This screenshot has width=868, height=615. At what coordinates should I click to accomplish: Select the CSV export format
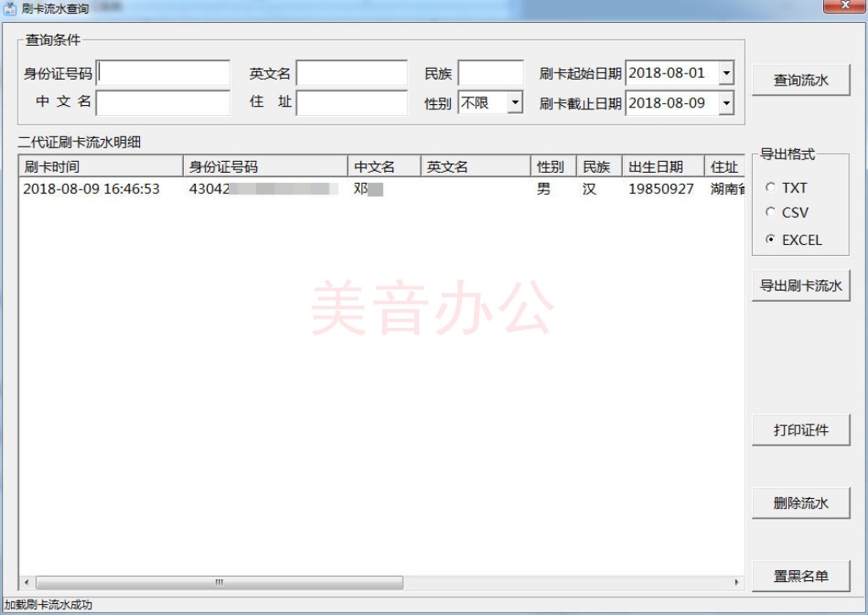tap(771, 213)
